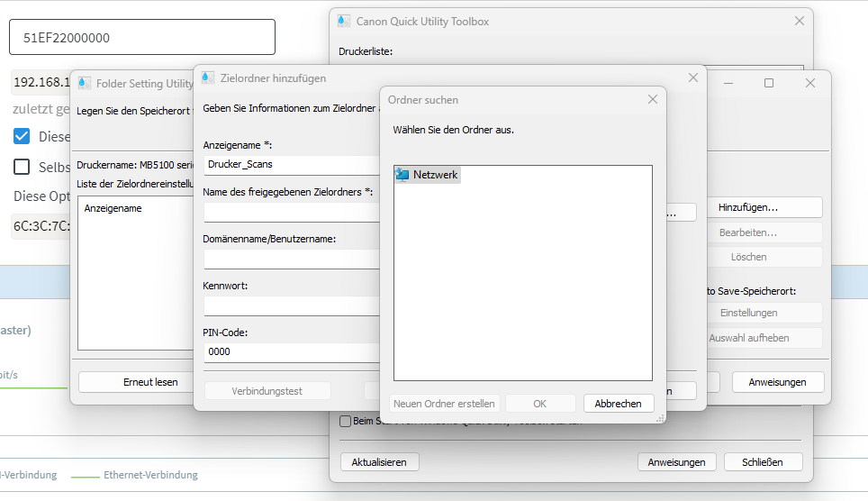Click the Canon Quick Utility Toolbox title icon

[x=344, y=21]
